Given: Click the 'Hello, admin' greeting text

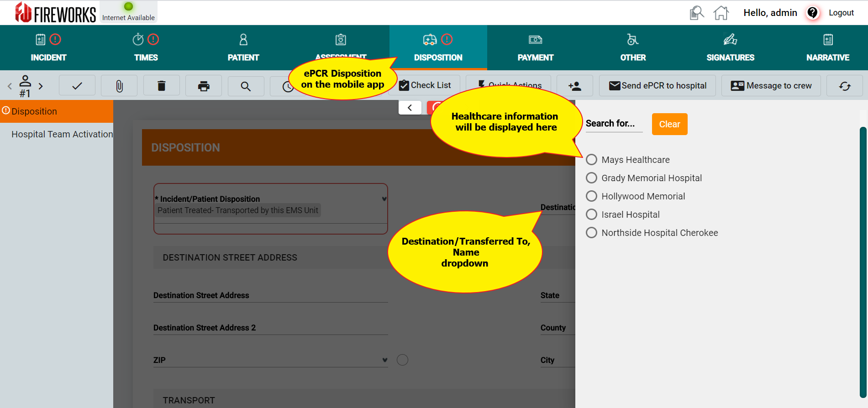Looking at the screenshot, I should 770,13.
